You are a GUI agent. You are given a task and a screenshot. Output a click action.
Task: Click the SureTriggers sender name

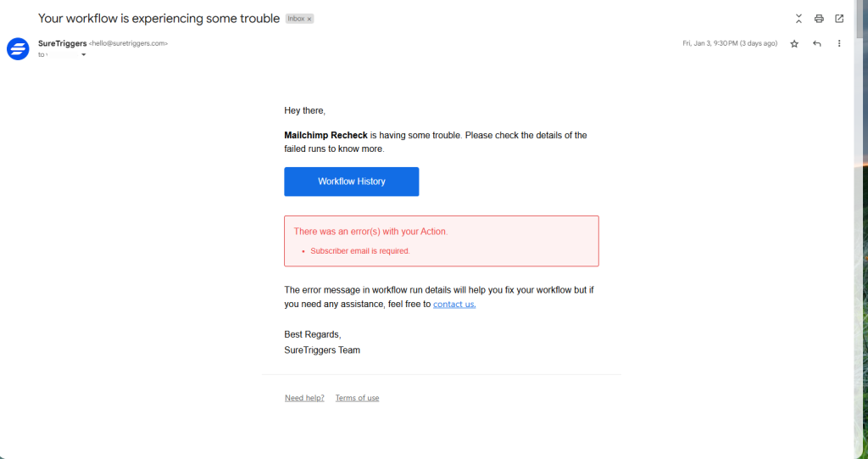[62, 43]
